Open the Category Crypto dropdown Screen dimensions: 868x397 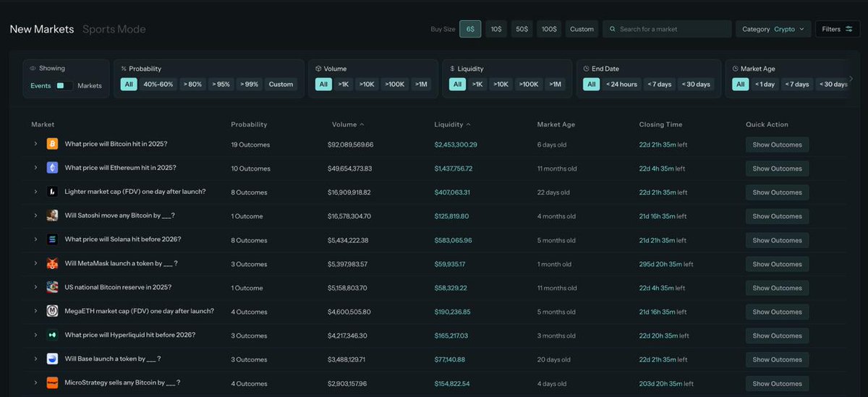tap(773, 29)
